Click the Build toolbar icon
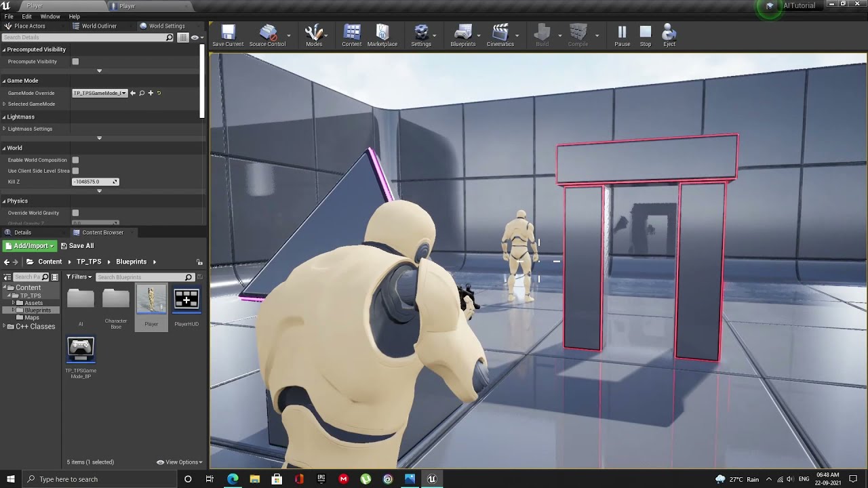868x488 pixels. [542, 36]
